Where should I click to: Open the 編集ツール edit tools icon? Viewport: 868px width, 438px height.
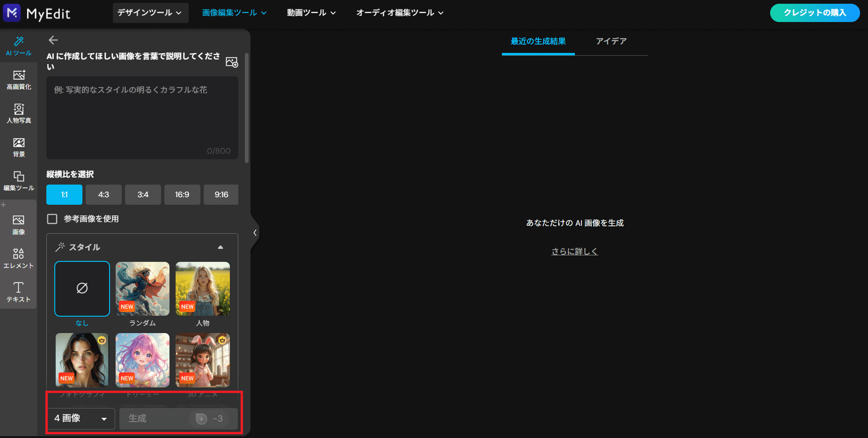[x=19, y=181]
